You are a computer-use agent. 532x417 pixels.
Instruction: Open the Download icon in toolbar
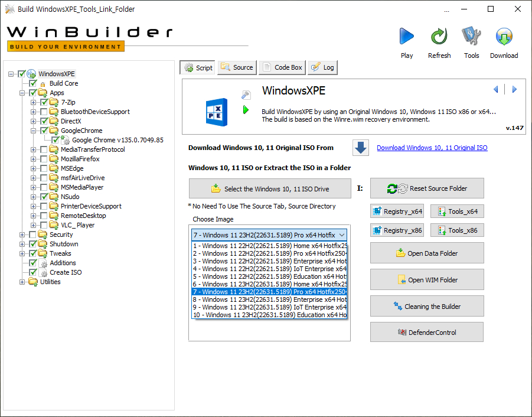click(x=504, y=36)
